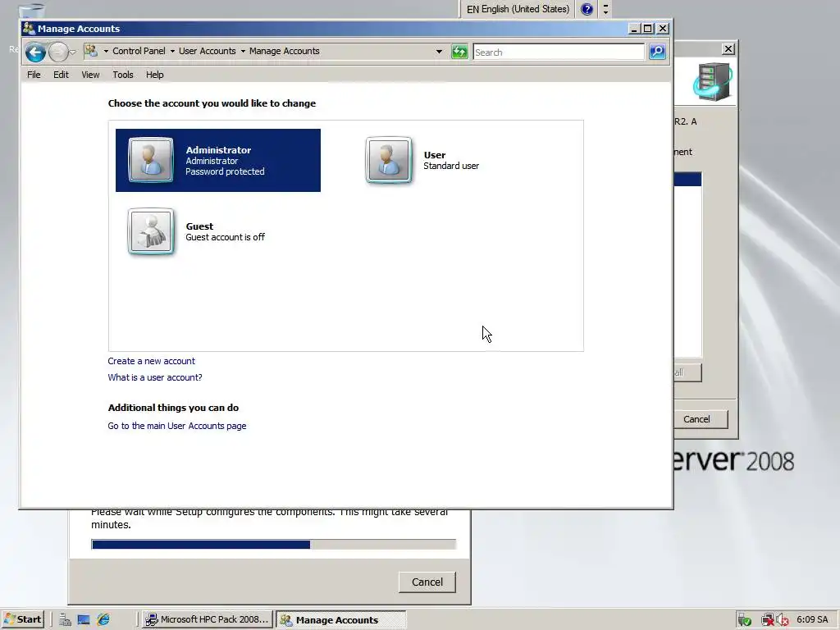Viewport: 840px width, 630px height.
Task: Click the Setup configuration progress bar
Action: coord(274,545)
